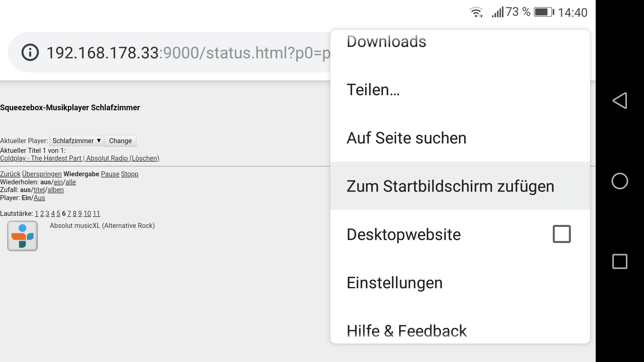
Task: Click the Pause playback link
Action: click(110, 174)
